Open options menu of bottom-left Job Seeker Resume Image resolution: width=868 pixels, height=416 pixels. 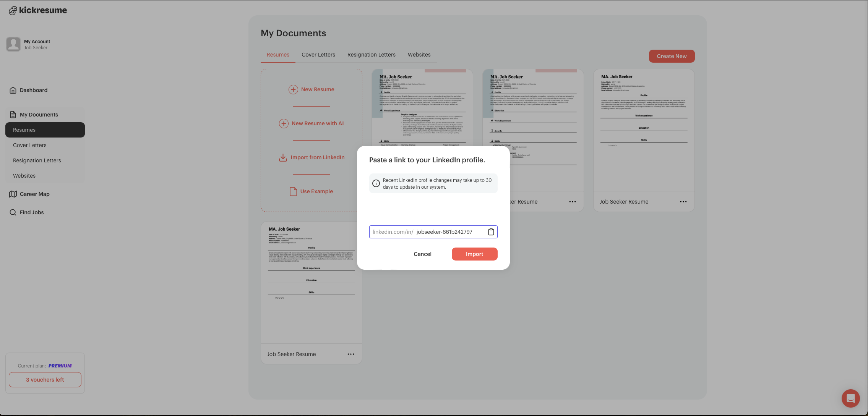[x=350, y=354]
